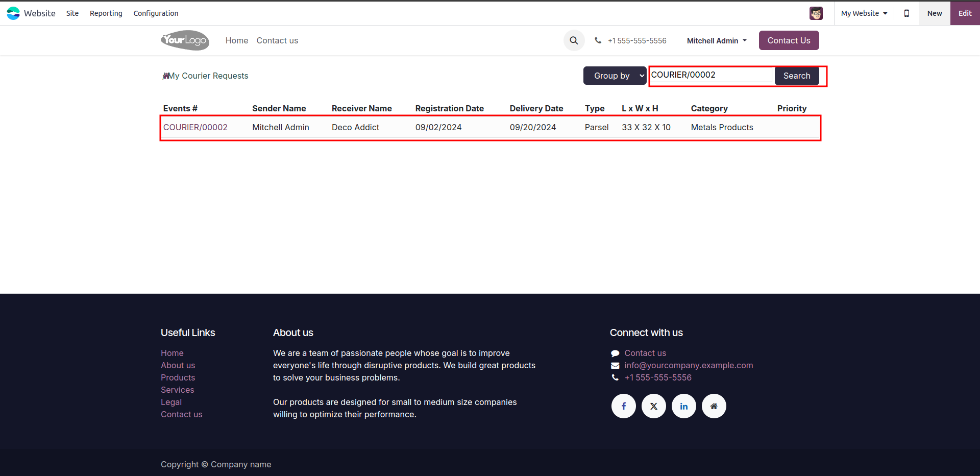
Task: Click the L x W x H column header
Action: (640, 108)
